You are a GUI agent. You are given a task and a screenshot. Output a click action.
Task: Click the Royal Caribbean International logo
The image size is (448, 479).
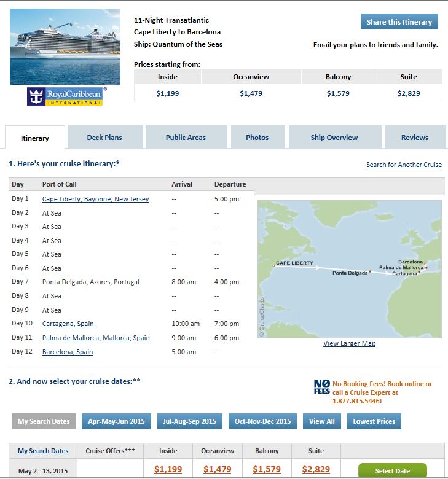(x=65, y=96)
